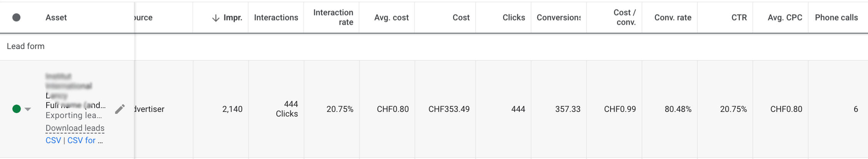Select the Interaction rate column header
This screenshot has width=868, height=159.
tap(333, 18)
